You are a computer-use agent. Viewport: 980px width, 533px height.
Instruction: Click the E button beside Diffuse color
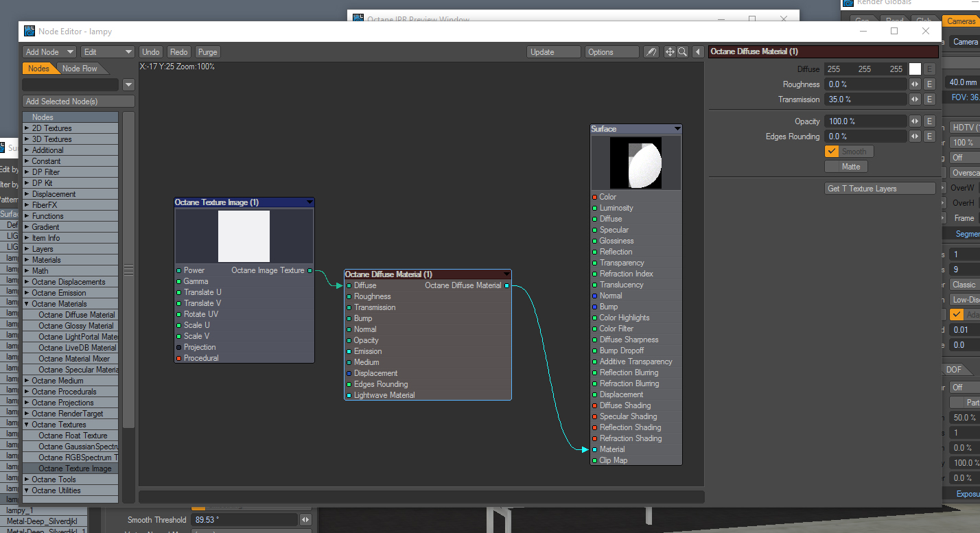[x=930, y=69]
